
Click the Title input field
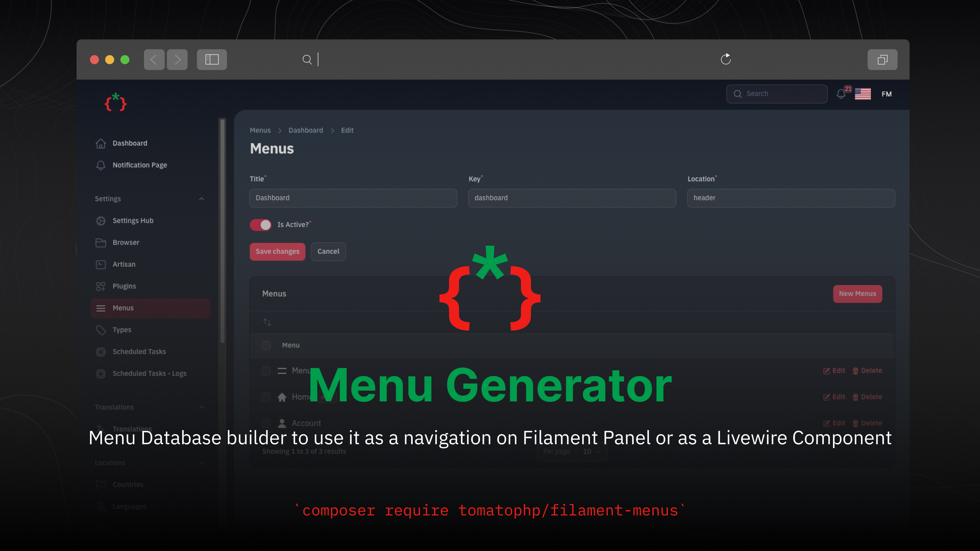coord(353,197)
